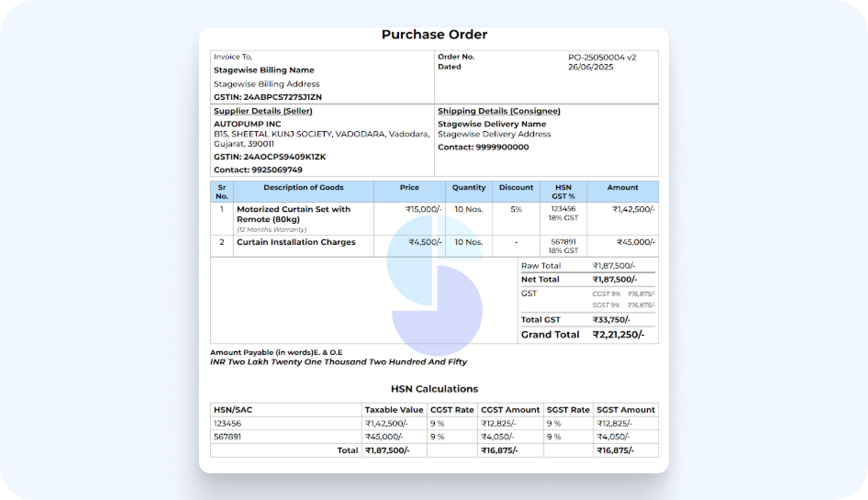Click the order date 26/06/2025

click(590, 67)
